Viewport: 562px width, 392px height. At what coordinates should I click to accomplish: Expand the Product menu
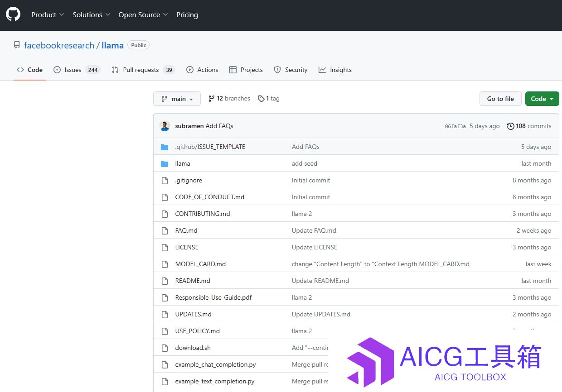tap(48, 14)
